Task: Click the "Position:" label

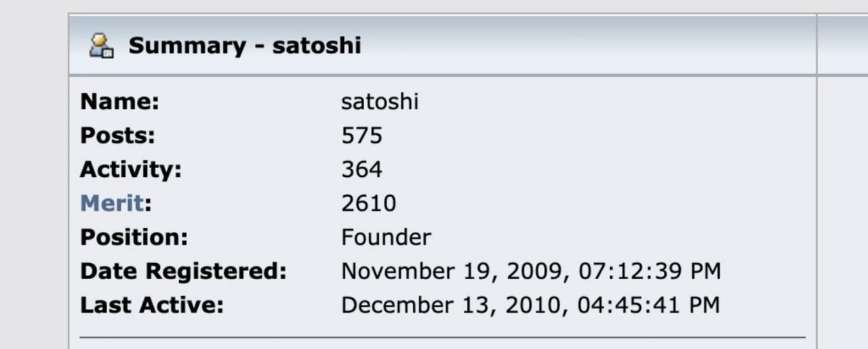Action: tap(134, 237)
